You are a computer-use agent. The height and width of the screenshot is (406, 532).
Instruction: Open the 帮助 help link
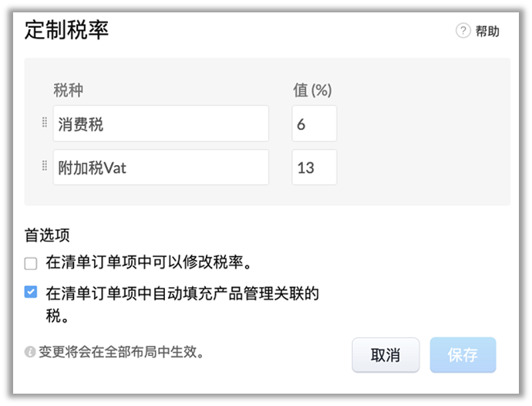pyautogui.click(x=487, y=31)
